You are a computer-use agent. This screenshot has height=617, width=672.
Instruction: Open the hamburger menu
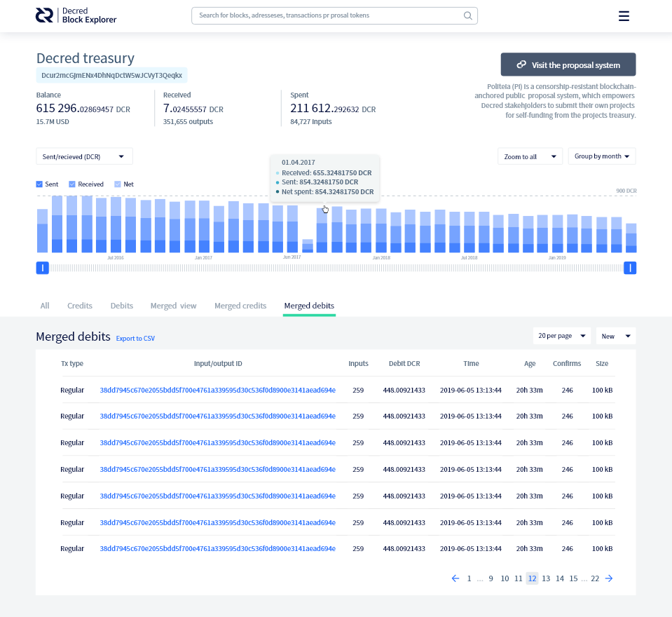coord(624,16)
